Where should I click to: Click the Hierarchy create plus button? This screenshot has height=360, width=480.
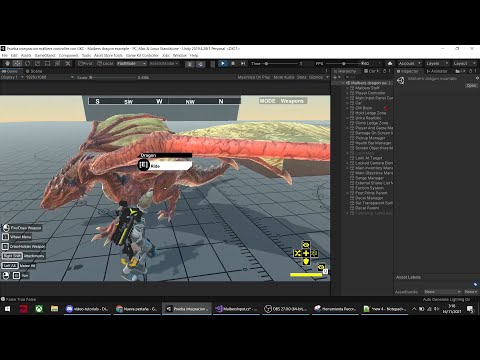tap(335, 77)
